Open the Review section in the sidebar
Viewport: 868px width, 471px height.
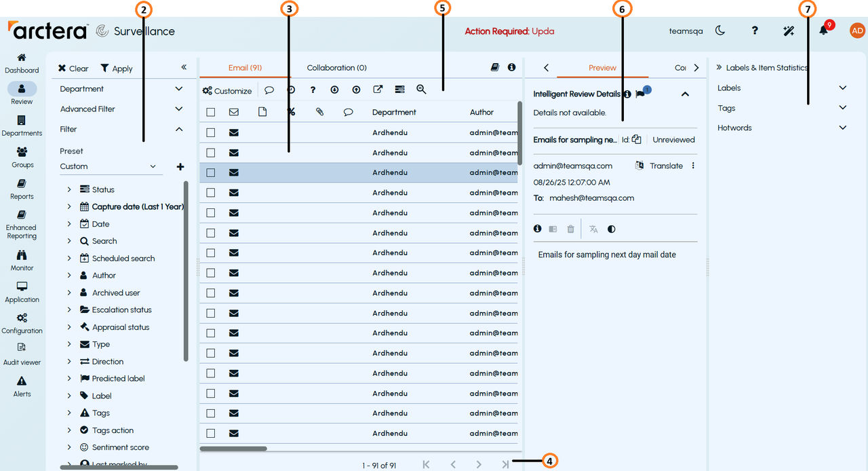tap(22, 94)
